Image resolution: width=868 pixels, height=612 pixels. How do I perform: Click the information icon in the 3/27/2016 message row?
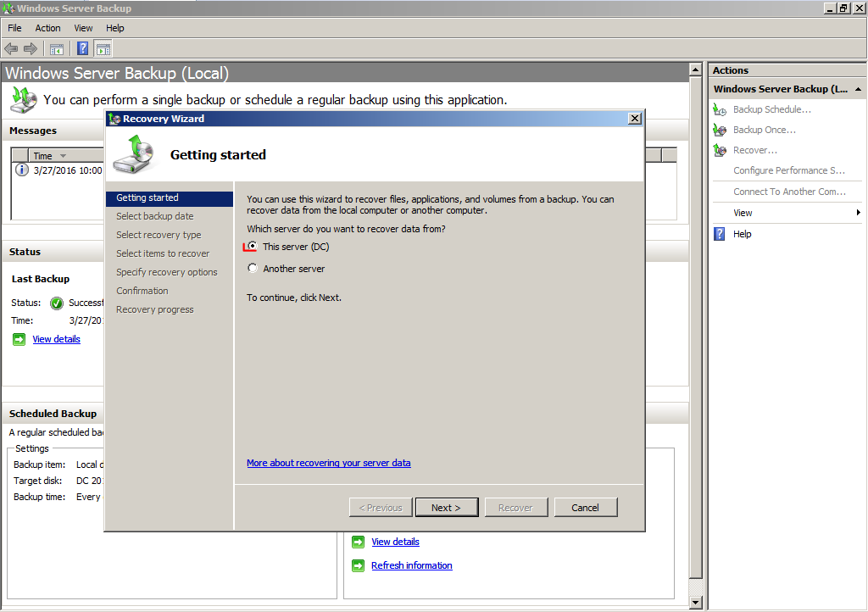(21, 170)
